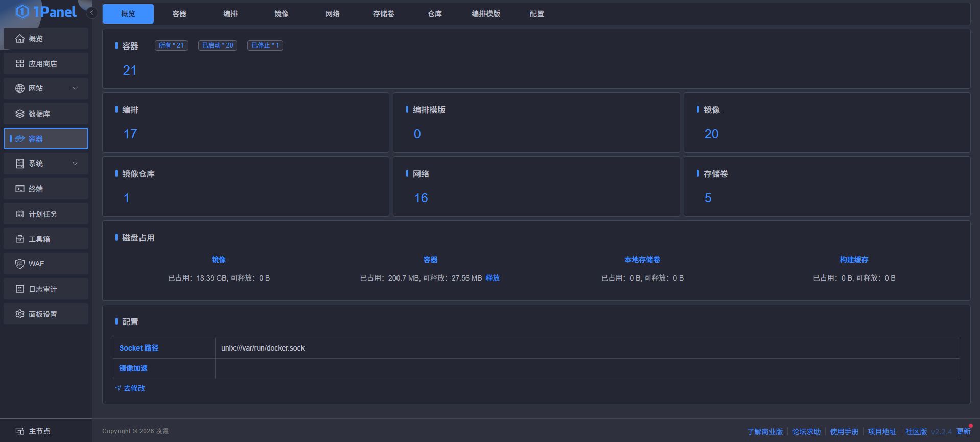The width and height of the screenshot is (980, 442).
Task: Select the 概览 tab
Action: (128, 14)
